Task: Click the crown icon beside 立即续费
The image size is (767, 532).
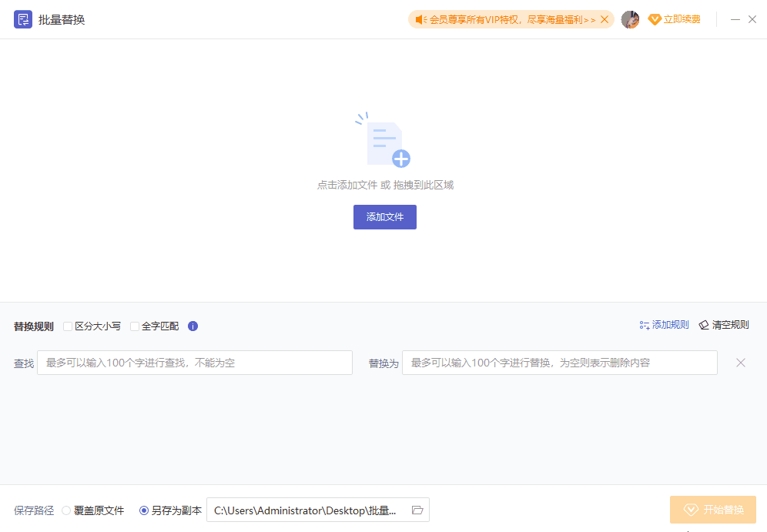Action: point(655,18)
